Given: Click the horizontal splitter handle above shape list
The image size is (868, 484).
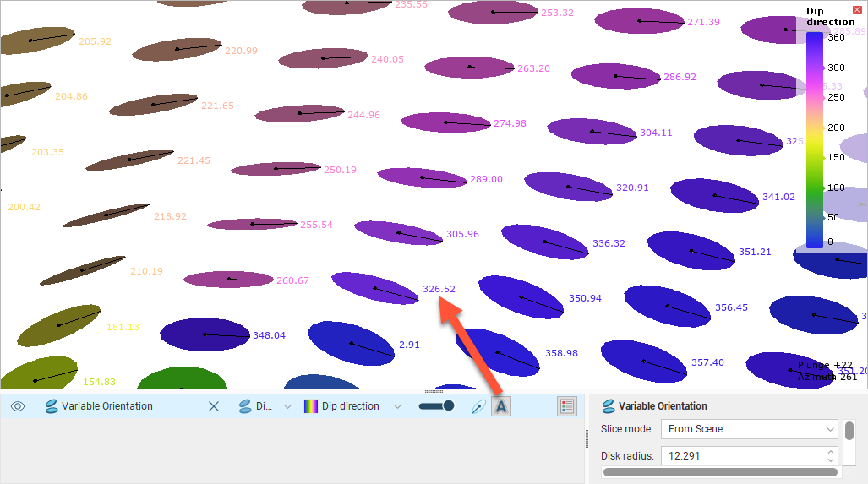Looking at the screenshot, I should coord(434,391).
